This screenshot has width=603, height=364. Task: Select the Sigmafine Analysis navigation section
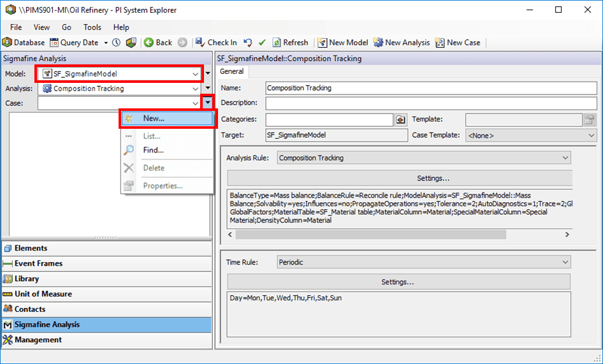(x=106, y=324)
